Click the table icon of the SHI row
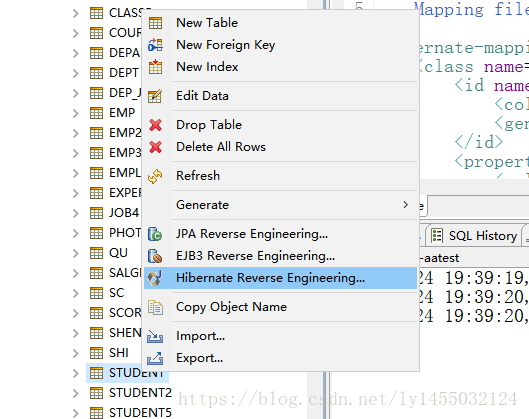Image resolution: width=529 pixels, height=419 pixels. coord(96,353)
